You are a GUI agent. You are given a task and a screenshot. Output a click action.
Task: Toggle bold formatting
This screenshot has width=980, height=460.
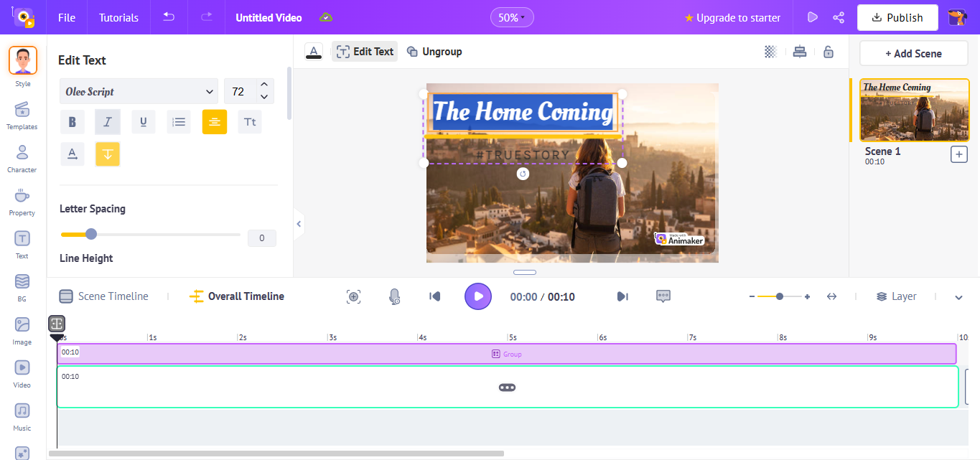[72, 122]
